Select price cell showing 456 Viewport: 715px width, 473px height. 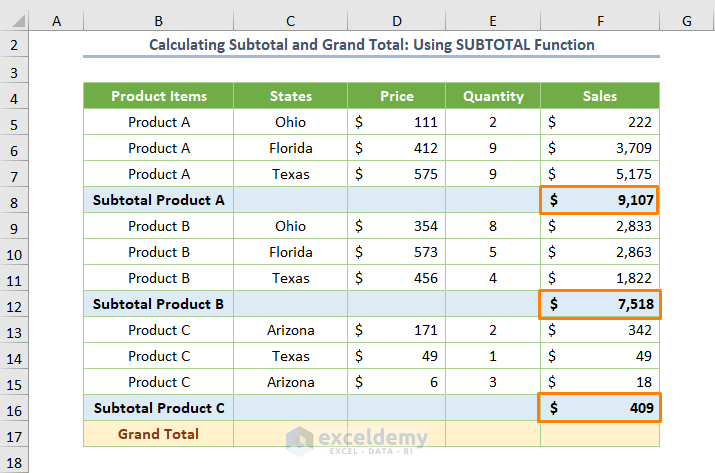[397, 278]
